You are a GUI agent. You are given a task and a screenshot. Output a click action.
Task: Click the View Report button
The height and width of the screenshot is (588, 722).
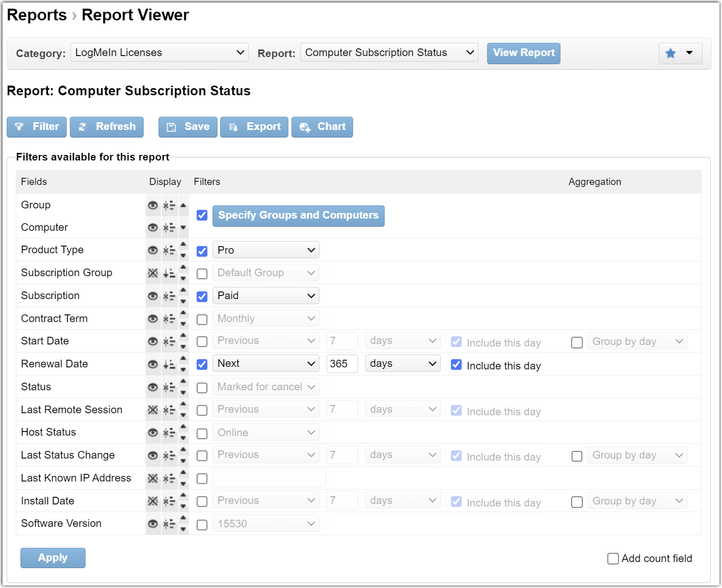pyautogui.click(x=524, y=54)
